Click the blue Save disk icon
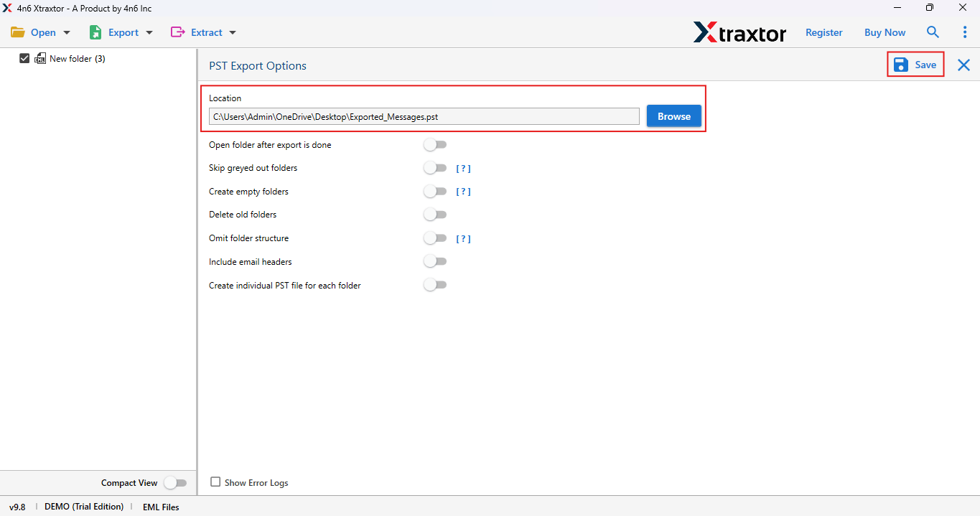980x516 pixels. coord(900,64)
